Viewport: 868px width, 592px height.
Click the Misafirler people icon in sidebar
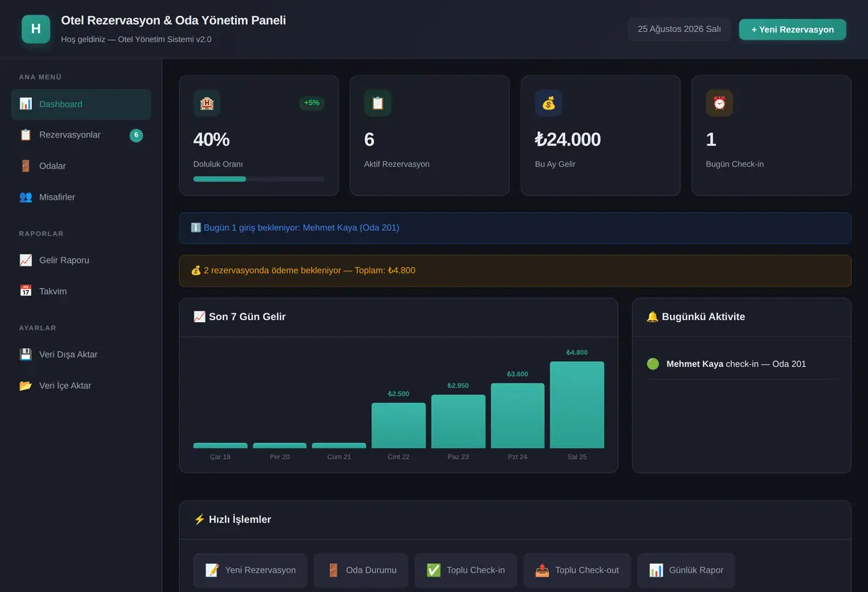click(25, 197)
